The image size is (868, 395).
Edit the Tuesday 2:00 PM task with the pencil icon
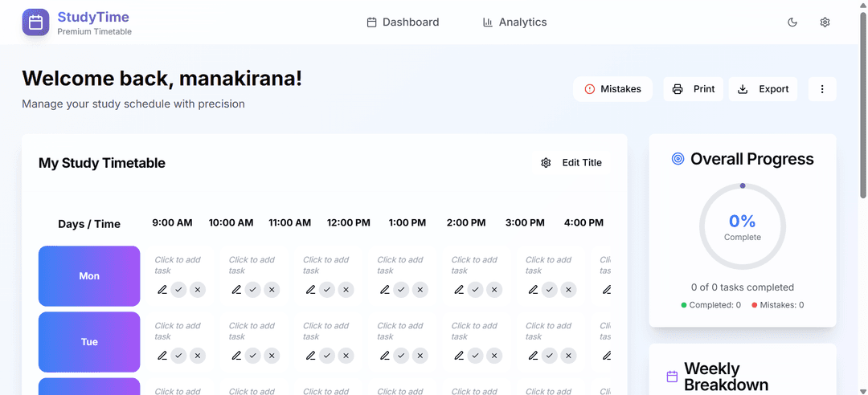pos(533,355)
